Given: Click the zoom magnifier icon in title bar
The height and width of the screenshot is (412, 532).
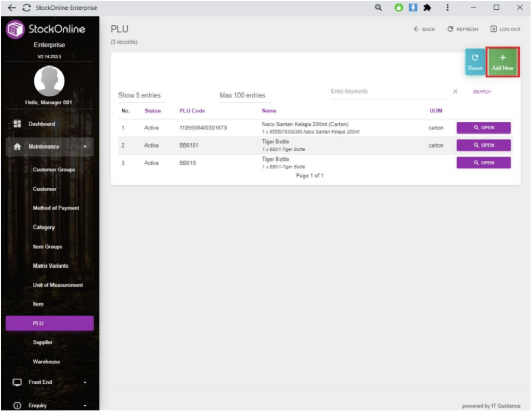Looking at the screenshot, I should (379, 8).
